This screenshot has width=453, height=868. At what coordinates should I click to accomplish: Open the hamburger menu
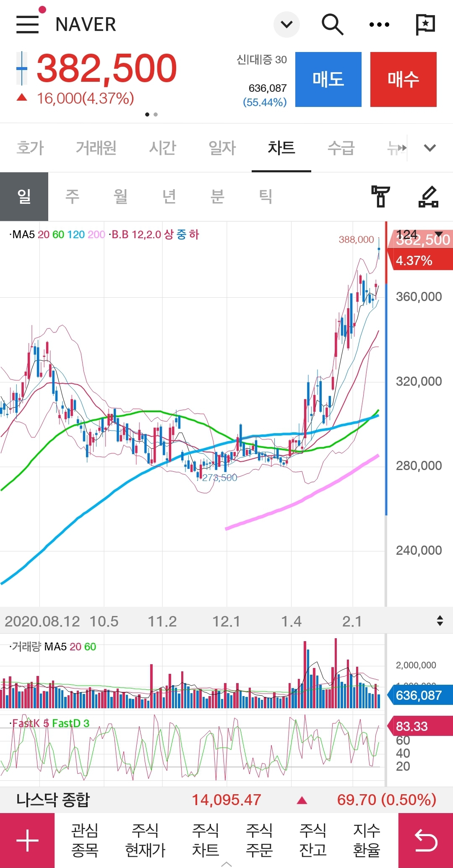pyautogui.click(x=28, y=24)
